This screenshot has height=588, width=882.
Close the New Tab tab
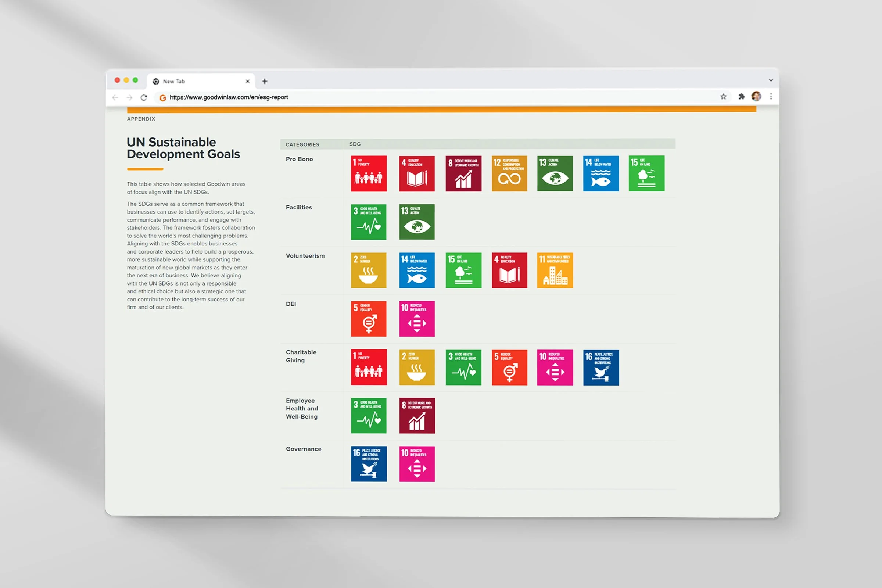point(247,81)
